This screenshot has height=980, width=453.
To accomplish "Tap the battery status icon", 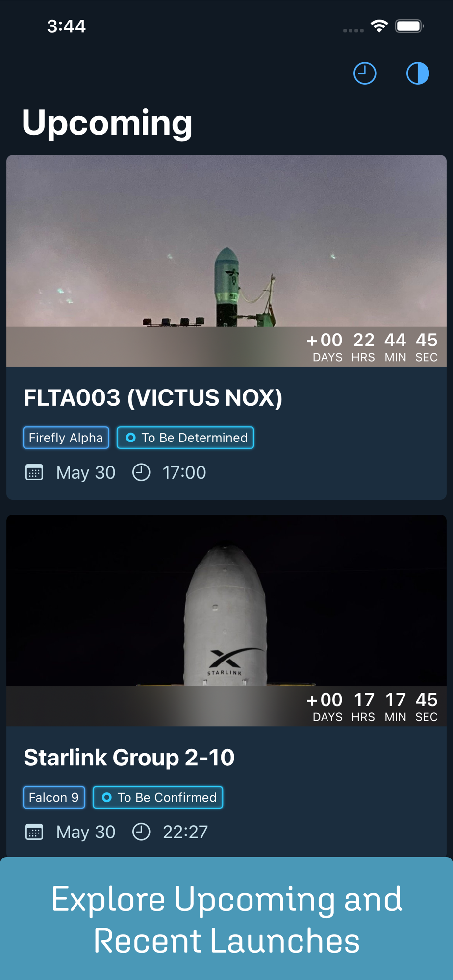I will click(x=410, y=26).
